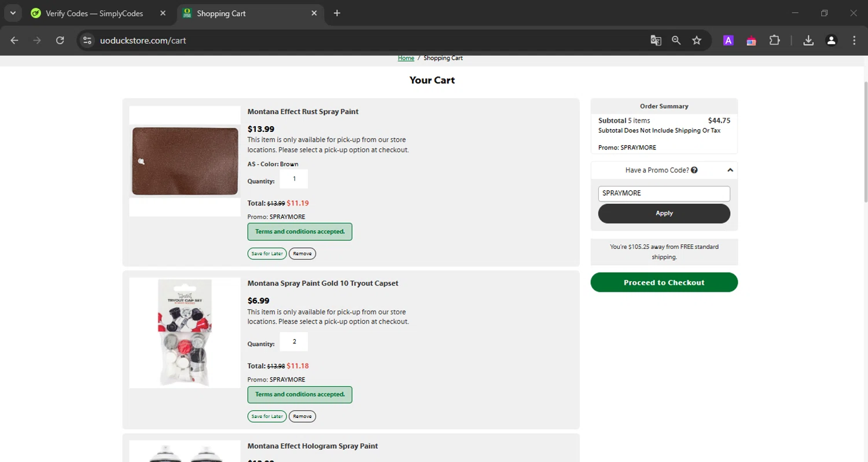
Task: Open the profile account icon
Action: click(831, 41)
